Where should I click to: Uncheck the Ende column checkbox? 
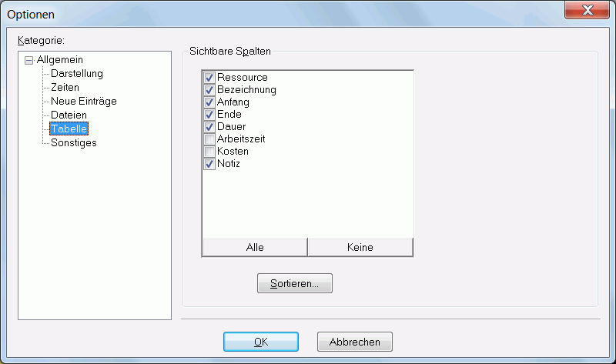click(209, 115)
